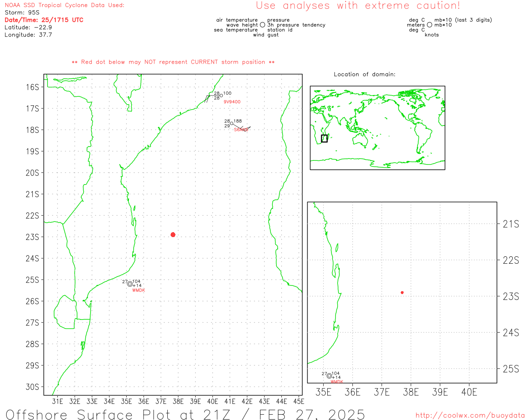Screen dimensions: 525x420
Task: Click the red WMDK label in the main map
Action: (139, 290)
